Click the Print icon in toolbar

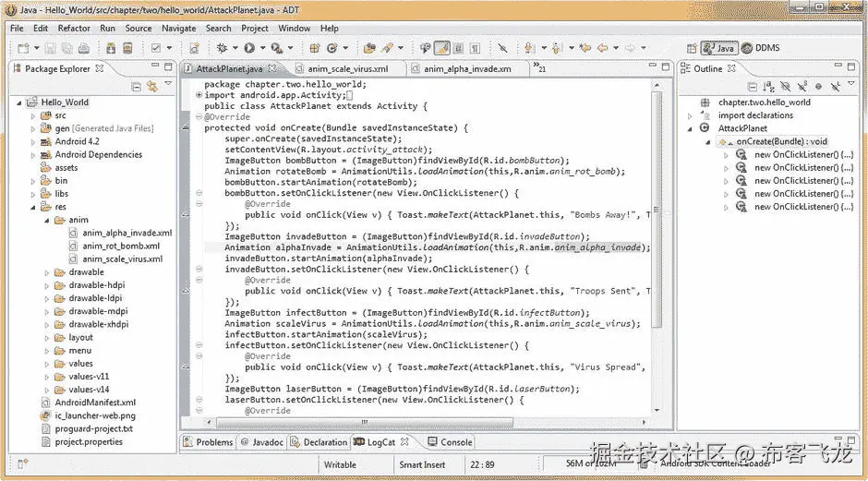pos(84,48)
